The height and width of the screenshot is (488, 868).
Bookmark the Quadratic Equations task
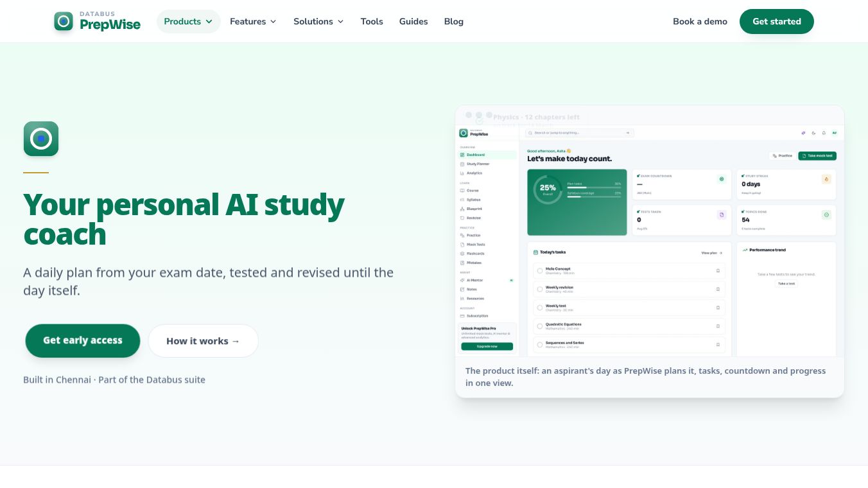pos(718,326)
